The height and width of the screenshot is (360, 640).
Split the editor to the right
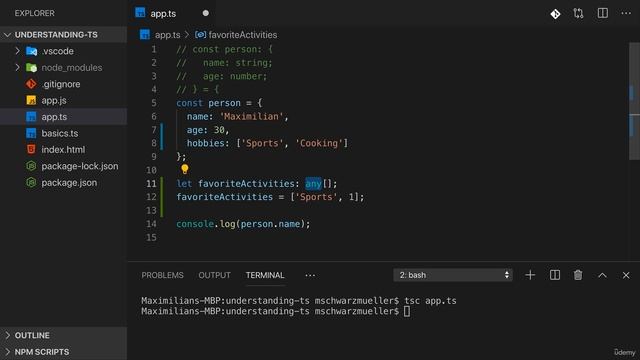click(x=602, y=13)
